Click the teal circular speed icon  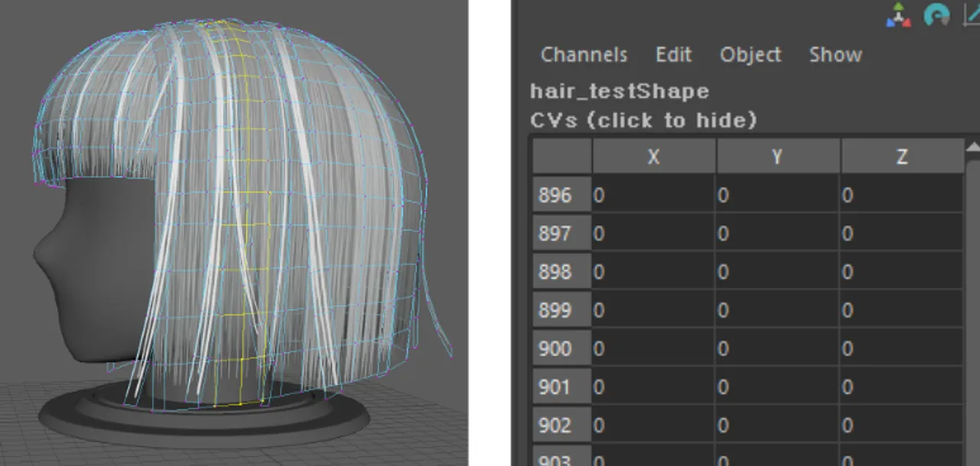[x=936, y=15]
